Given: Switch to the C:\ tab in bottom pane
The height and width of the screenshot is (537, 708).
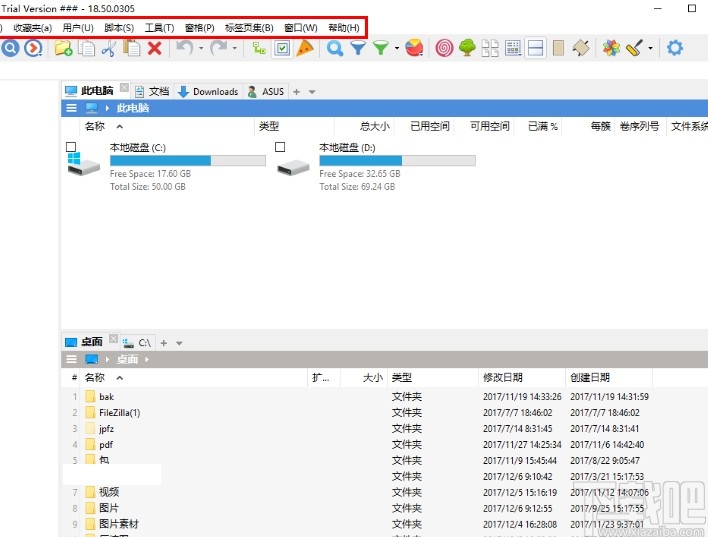Looking at the screenshot, I should [x=138, y=343].
